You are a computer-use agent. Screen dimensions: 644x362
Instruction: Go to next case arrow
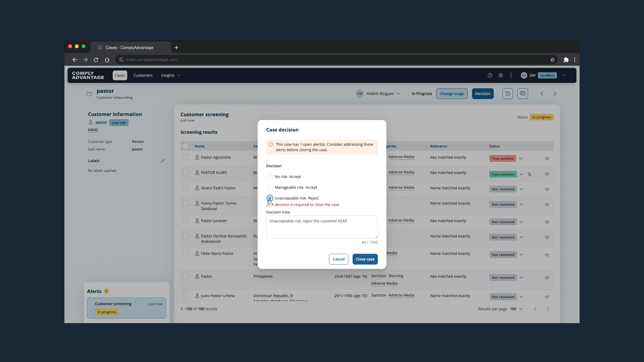pos(555,94)
